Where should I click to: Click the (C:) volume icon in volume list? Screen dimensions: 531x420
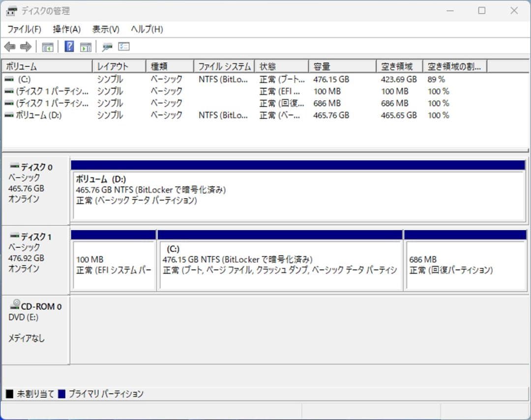click(9, 79)
